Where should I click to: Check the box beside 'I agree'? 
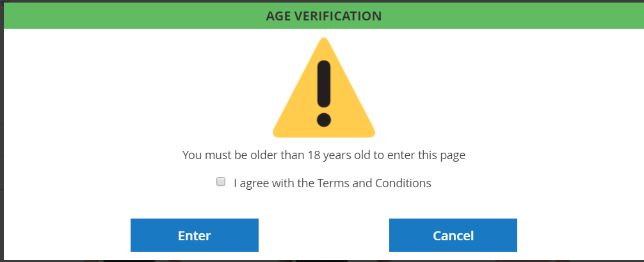click(x=221, y=181)
